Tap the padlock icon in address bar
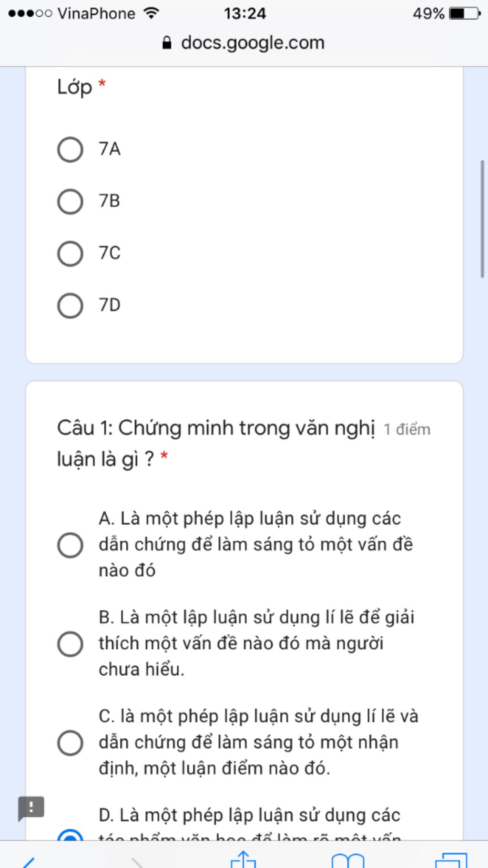 pos(167,43)
